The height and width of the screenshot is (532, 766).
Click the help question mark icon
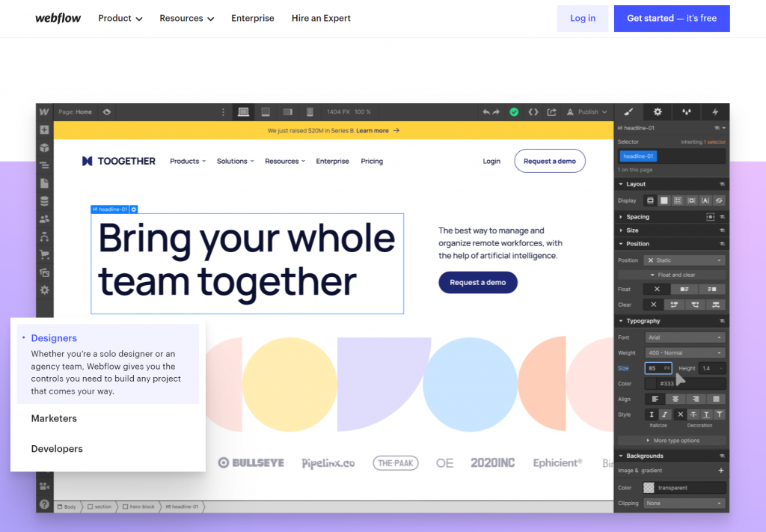tap(44, 504)
